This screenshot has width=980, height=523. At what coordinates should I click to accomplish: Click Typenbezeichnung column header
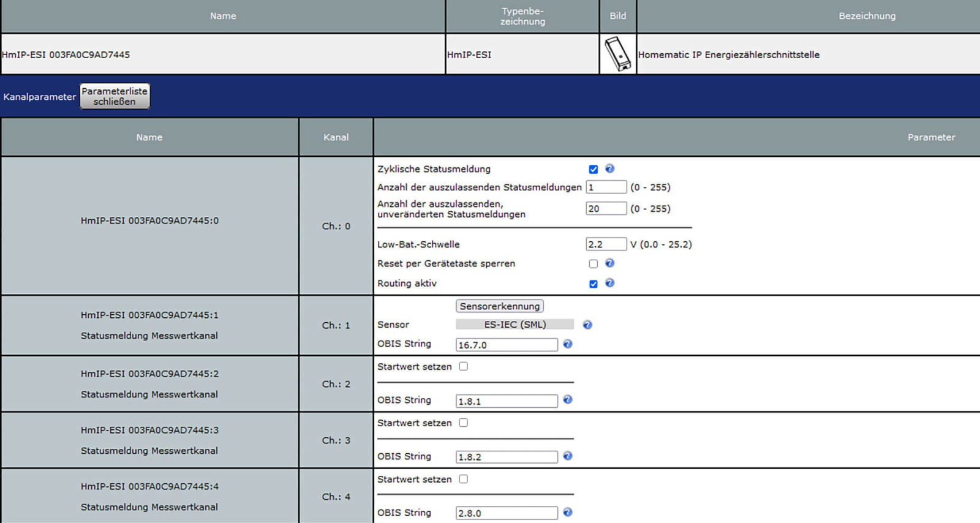(522, 16)
